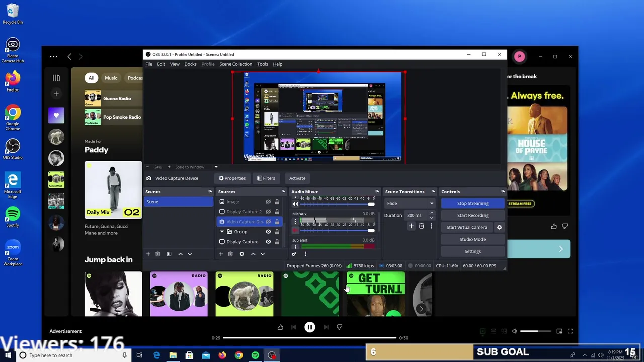Add a new scene in Scenes panel

pos(148,254)
